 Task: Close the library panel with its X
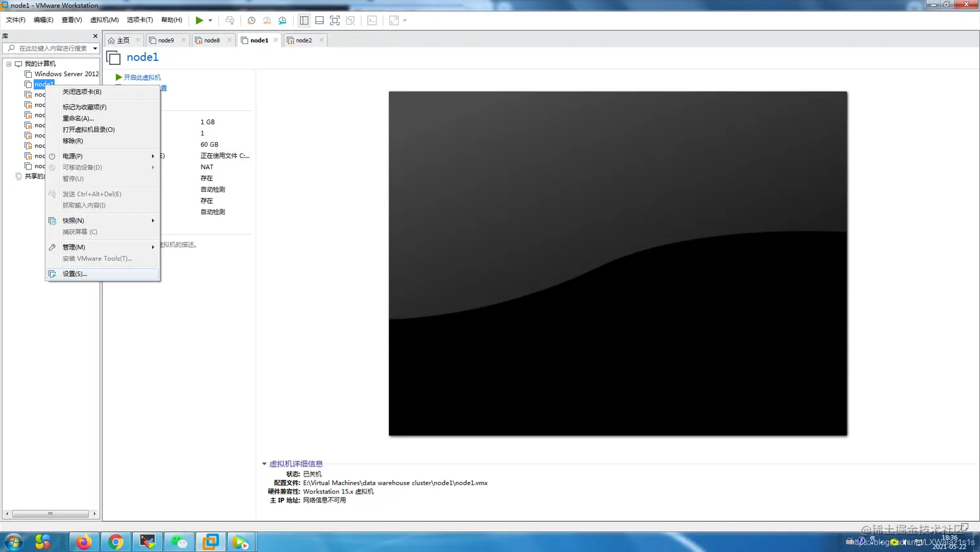tap(95, 36)
